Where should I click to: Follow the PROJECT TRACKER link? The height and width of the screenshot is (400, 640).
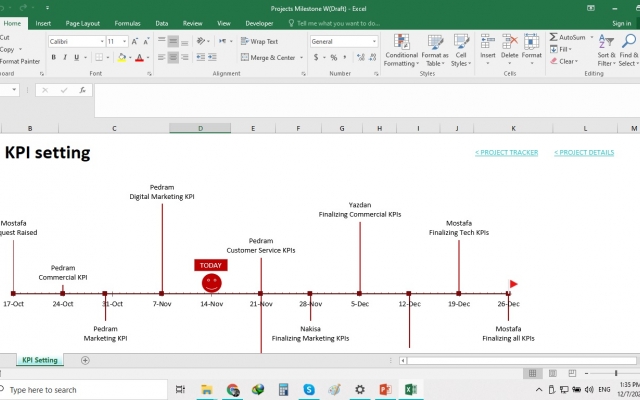pos(506,152)
